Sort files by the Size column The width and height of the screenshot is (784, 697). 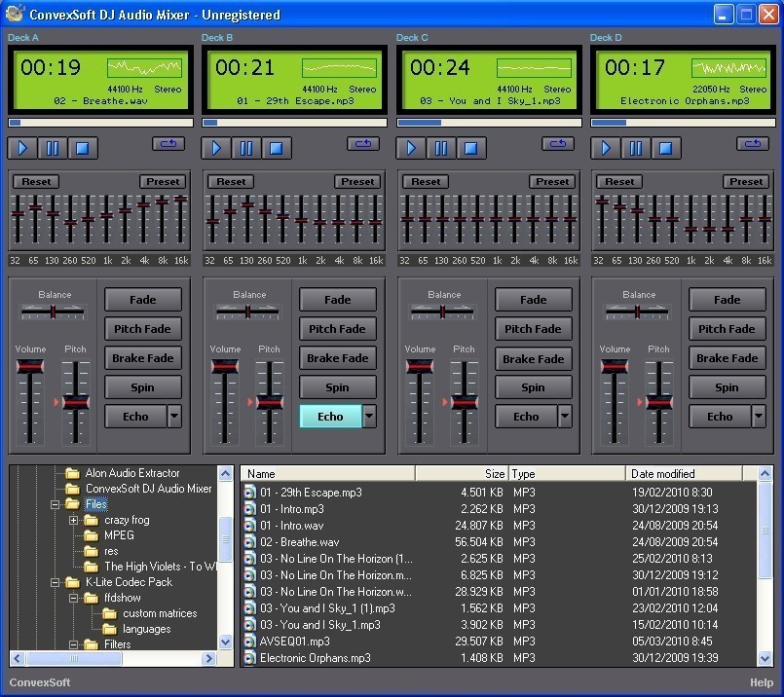pyautogui.click(x=461, y=474)
